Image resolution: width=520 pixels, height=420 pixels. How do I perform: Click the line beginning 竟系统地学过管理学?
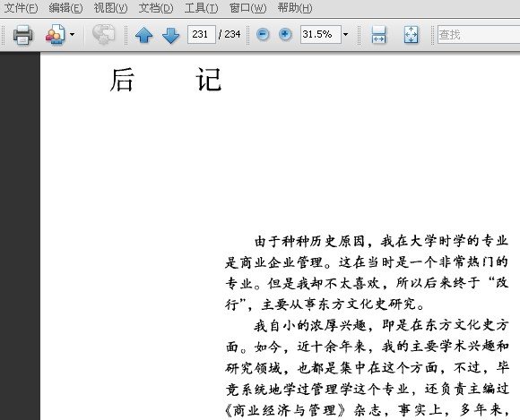tap(367, 389)
